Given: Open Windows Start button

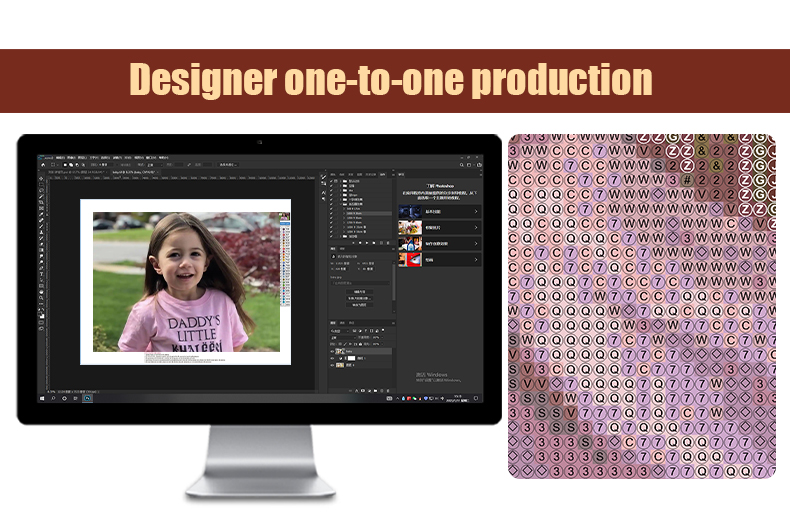Looking at the screenshot, I should pyautogui.click(x=42, y=398).
